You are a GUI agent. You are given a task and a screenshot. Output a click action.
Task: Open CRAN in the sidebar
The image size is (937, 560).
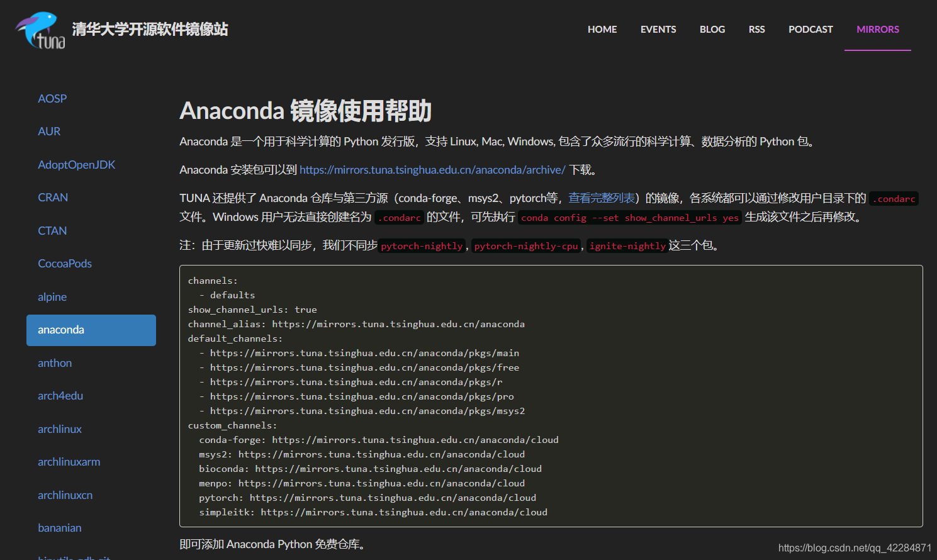[x=53, y=198]
